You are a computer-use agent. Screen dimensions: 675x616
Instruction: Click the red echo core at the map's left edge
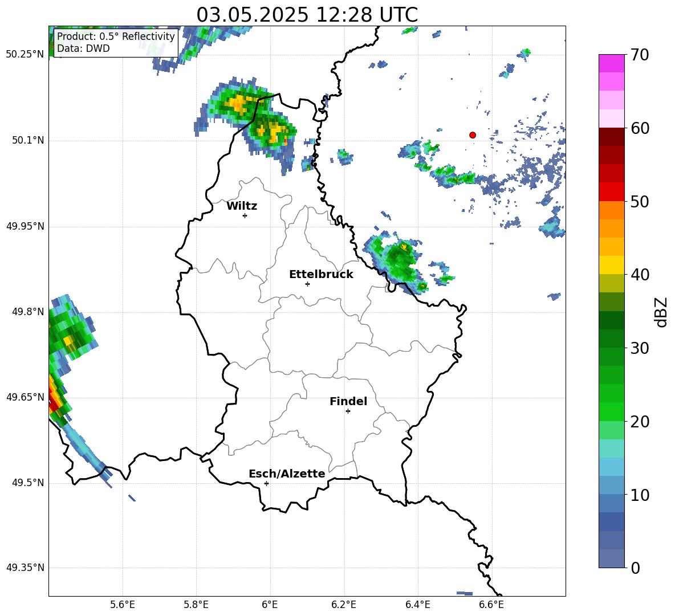[54, 401]
